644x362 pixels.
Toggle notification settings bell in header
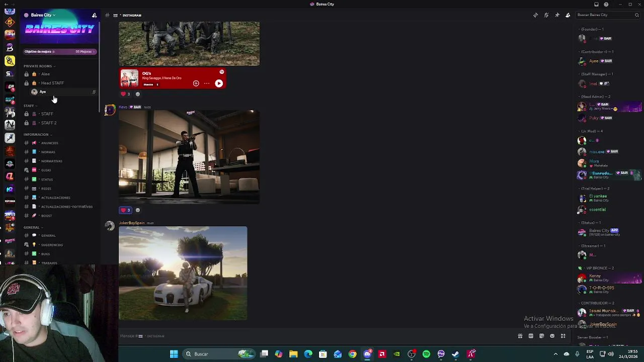(x=546, y=15)
